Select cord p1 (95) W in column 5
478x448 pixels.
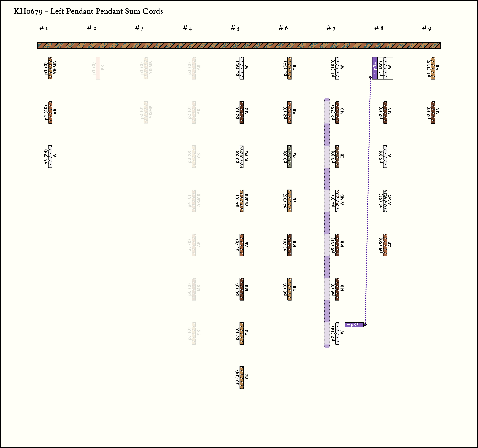(x=241, y=68)
